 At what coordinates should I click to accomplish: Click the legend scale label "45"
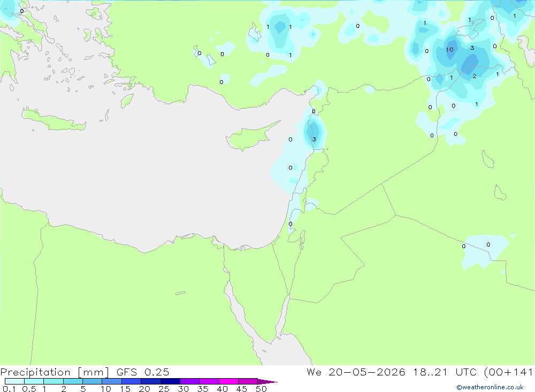242,389
